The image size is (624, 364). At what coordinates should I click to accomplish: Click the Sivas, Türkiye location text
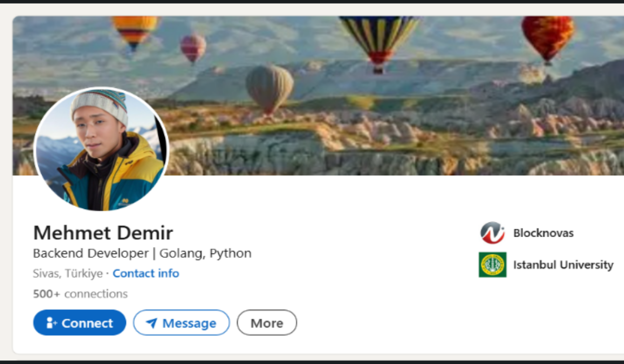[x=68, y=274]
